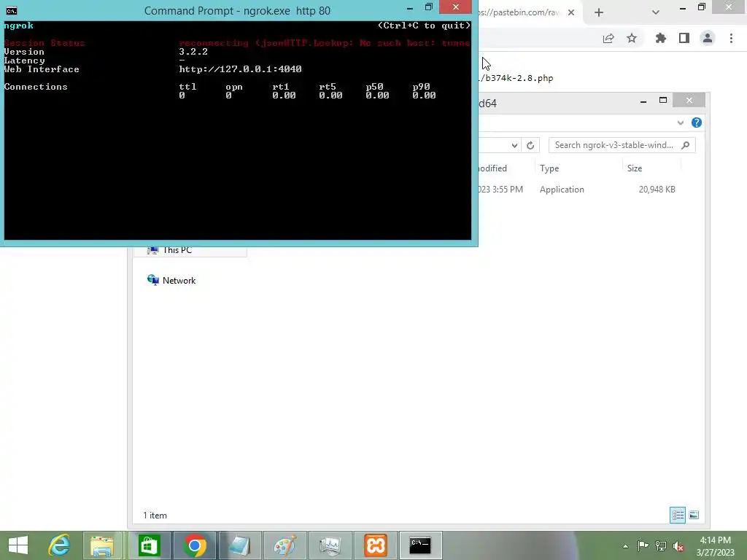Open the Notepad taskbar icon
The image size is (747, 560).
239,545
